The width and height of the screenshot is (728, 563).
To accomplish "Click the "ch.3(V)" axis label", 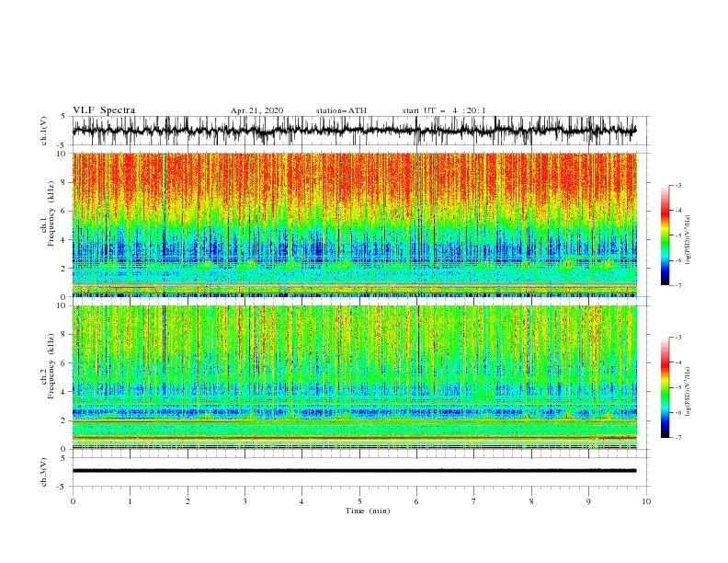I will [x=44, y=472].
